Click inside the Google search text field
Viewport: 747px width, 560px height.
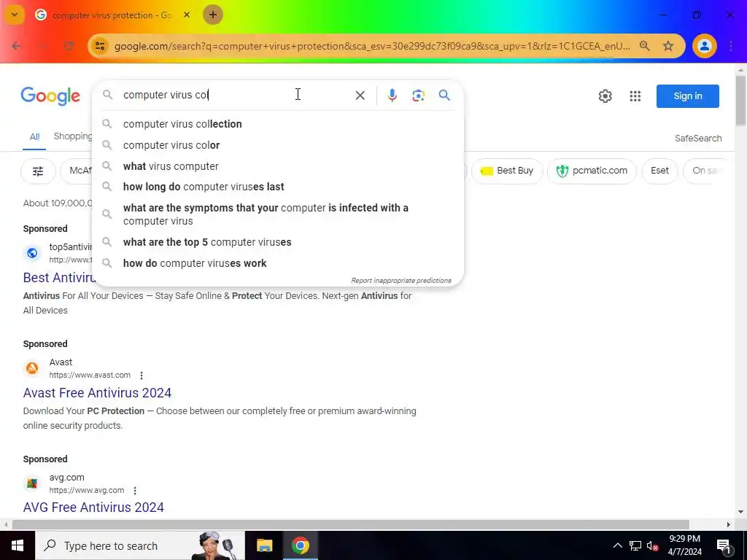(233, 95)
